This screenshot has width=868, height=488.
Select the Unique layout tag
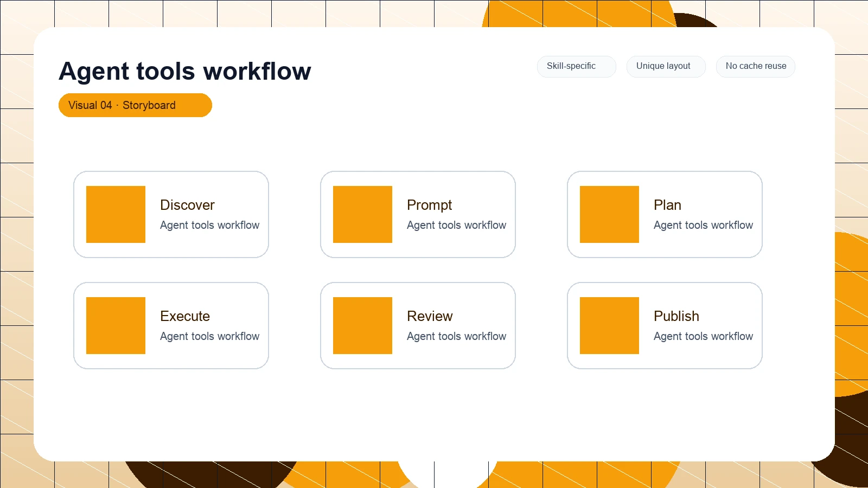tap(666, 66)
